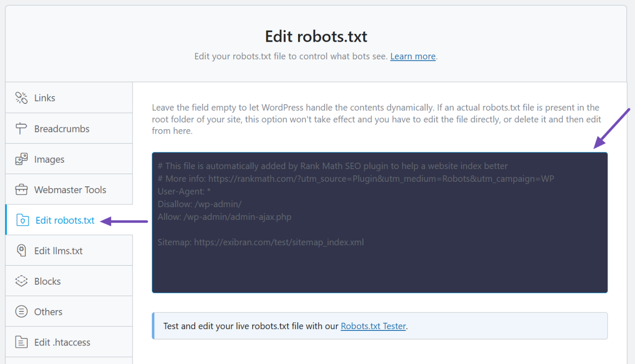Click the 'Edit robots.txt' page heading

pyautogui.click(x=316, y=36)
